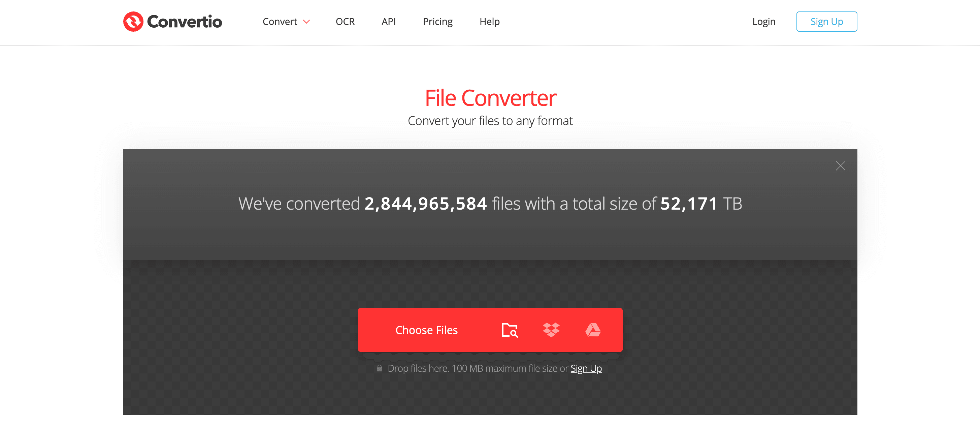Click the close X button on the panel
Screen dimensions: 980x428
[840, 166]
